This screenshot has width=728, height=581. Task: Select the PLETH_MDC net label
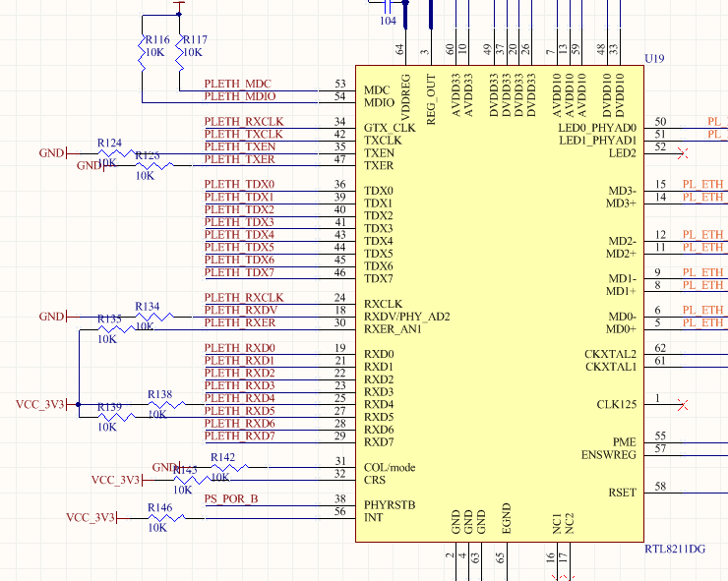(238, 84)
